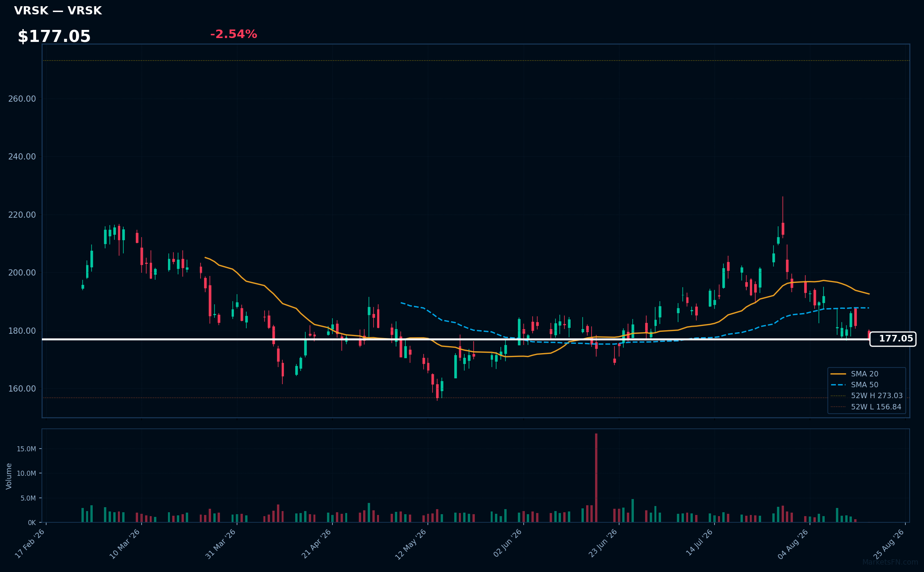Screen dimensions: 924x572
Task: Click the 177.05 price label tag
Action: click(893, 339)
